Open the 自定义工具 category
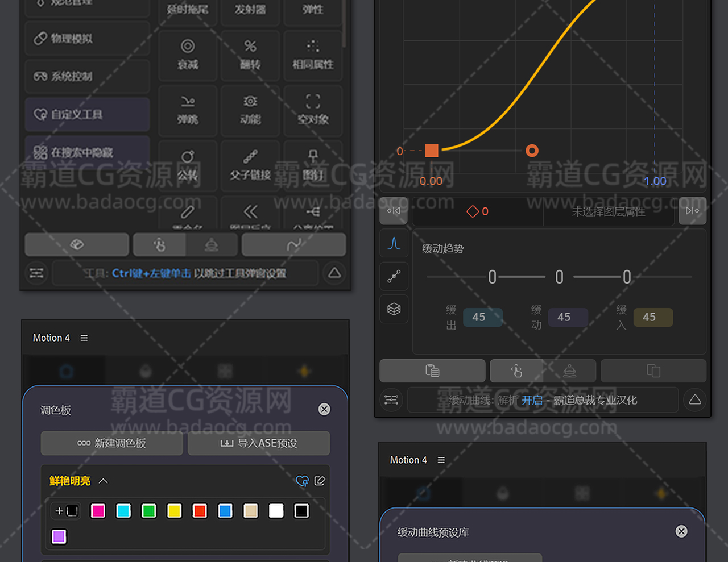 click(x=87, y=114)
